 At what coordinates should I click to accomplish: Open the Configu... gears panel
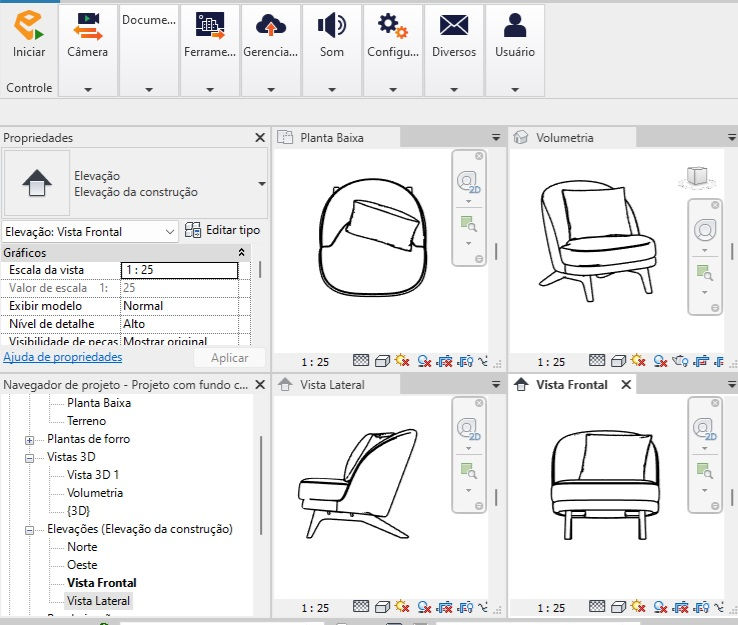click(x=393, y=50)
